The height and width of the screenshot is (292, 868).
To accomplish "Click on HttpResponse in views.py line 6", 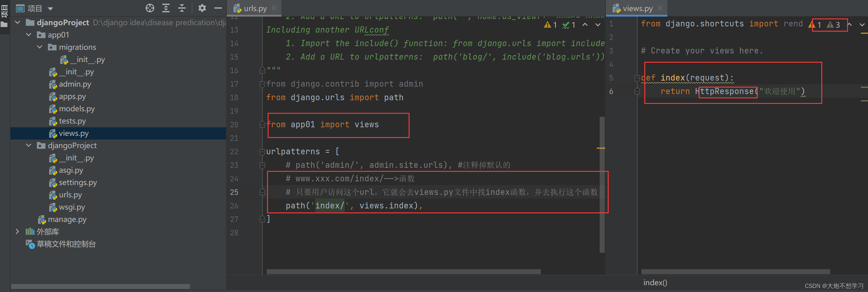I will click(724, 91).
